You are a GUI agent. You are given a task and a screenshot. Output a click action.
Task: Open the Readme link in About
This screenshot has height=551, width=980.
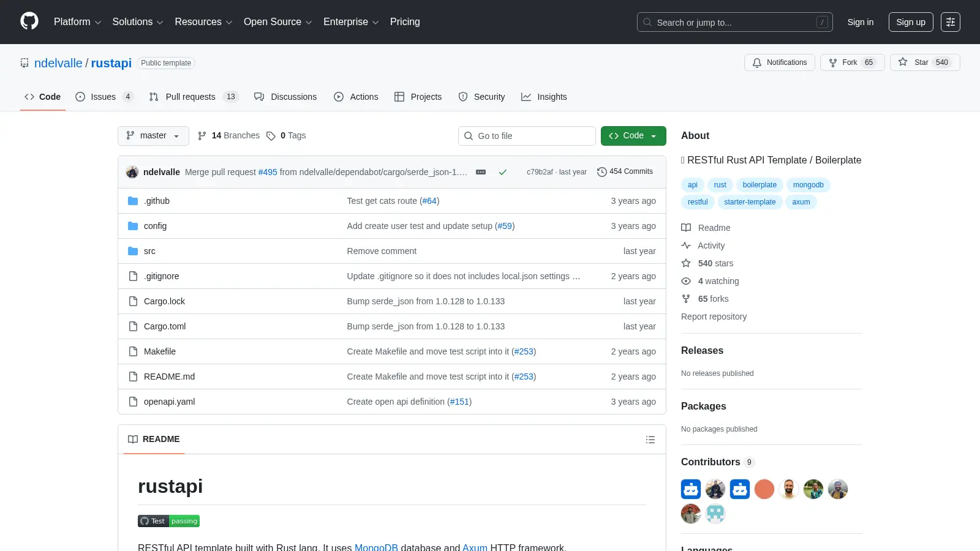click(x=706, y=228)
